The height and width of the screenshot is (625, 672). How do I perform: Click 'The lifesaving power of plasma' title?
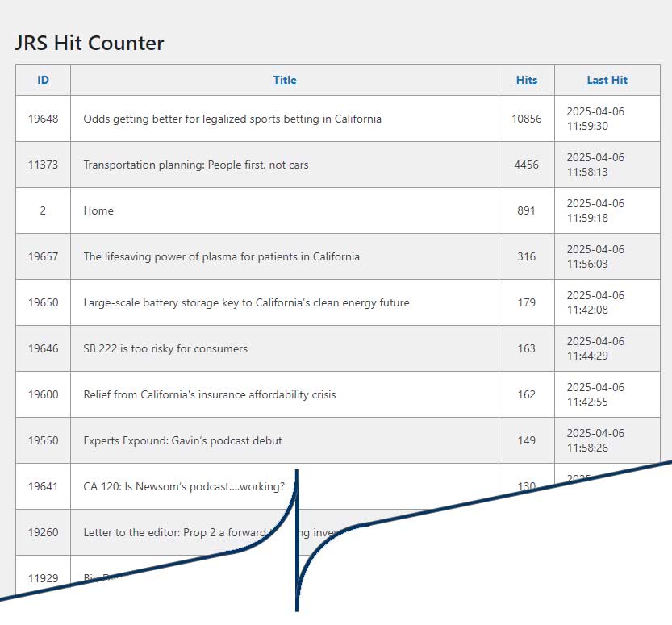pos(221,256)
